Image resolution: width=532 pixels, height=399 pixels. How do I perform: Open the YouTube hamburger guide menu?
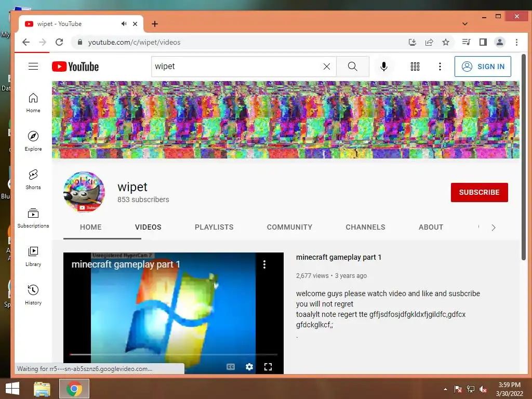pos(33,66)
